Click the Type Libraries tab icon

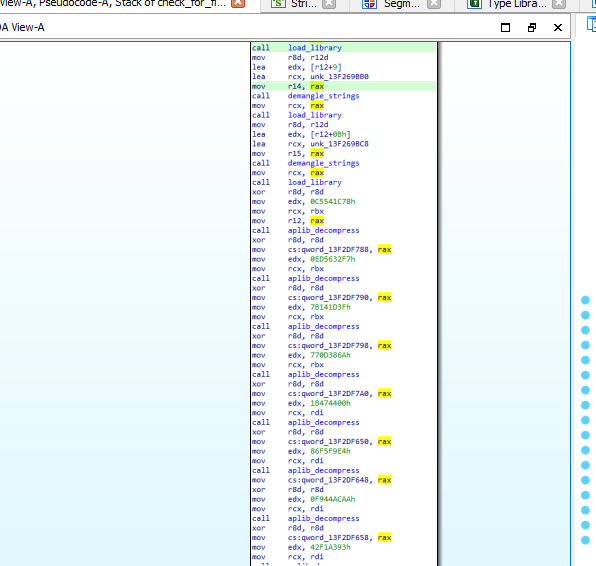(474, 4)
